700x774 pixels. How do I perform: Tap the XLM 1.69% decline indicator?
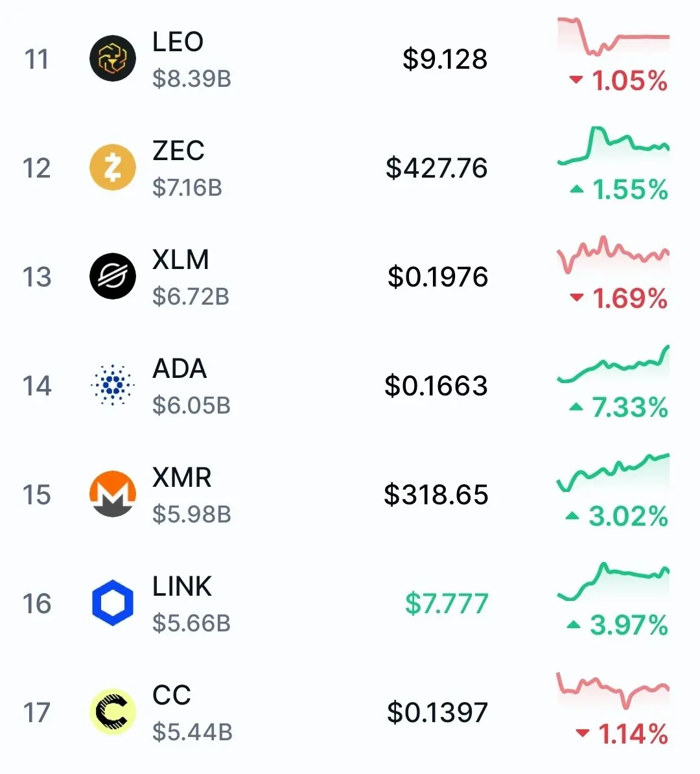click(619, 298)
